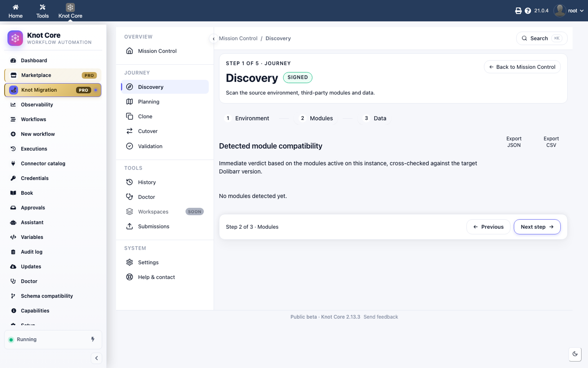Open the Tools top menu

point(42,11)
